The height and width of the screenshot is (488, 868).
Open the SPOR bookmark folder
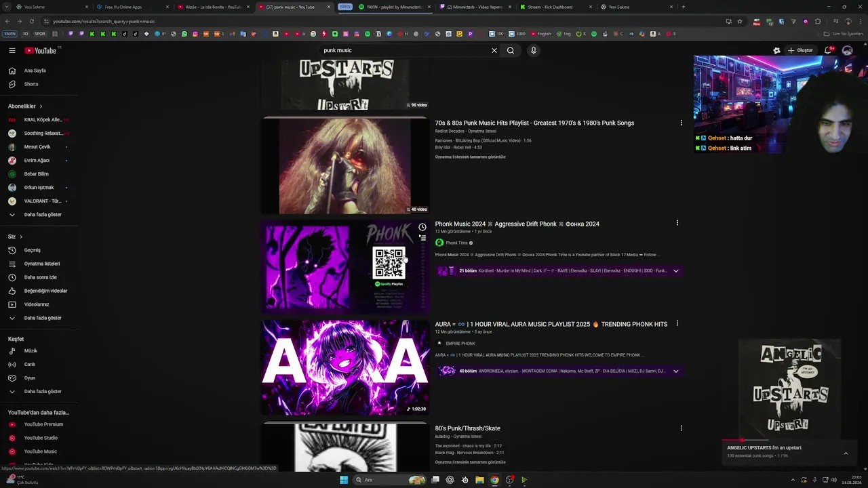pos(39,34)
